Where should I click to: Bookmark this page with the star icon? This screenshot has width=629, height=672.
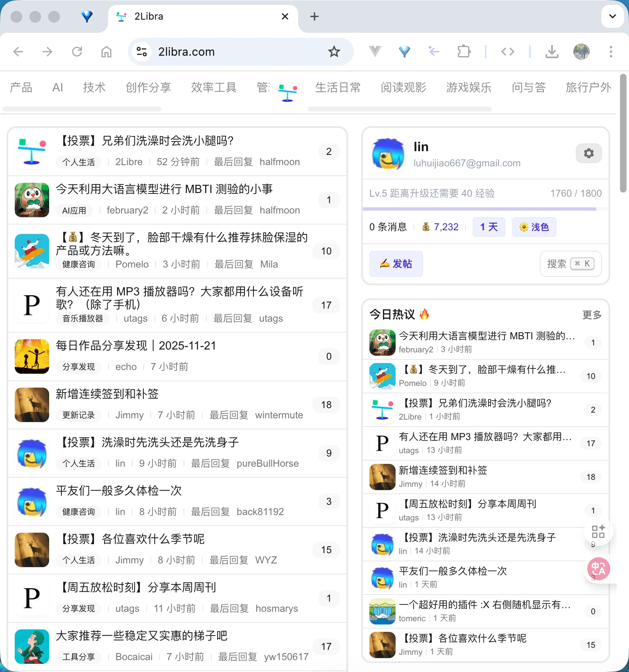pyautogui.click(x=334, y=52)
